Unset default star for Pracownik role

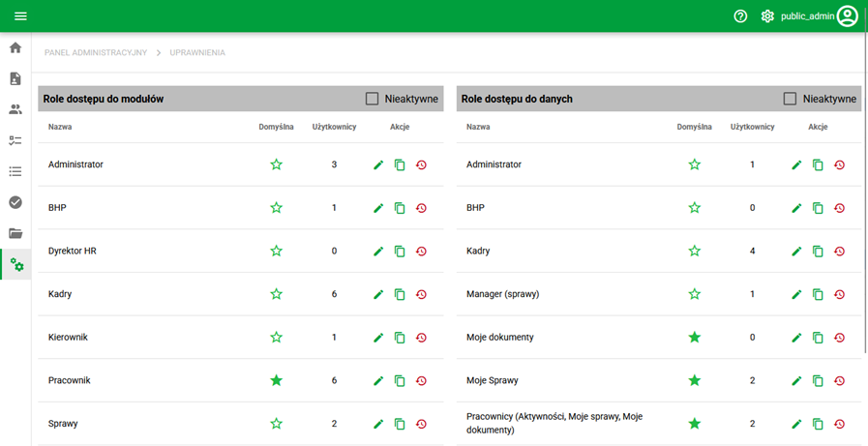tap(276, 380)
